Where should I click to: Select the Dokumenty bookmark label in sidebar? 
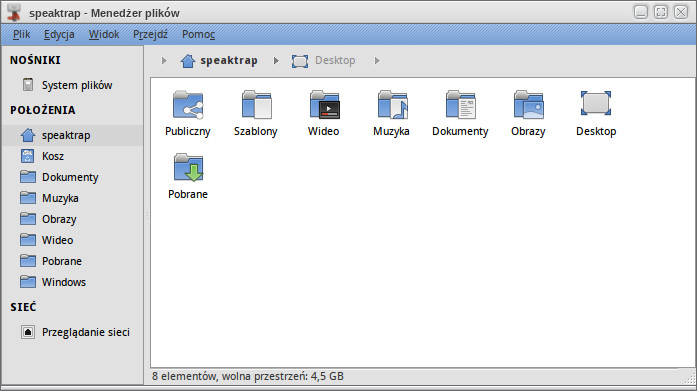[x=70, y=177]
